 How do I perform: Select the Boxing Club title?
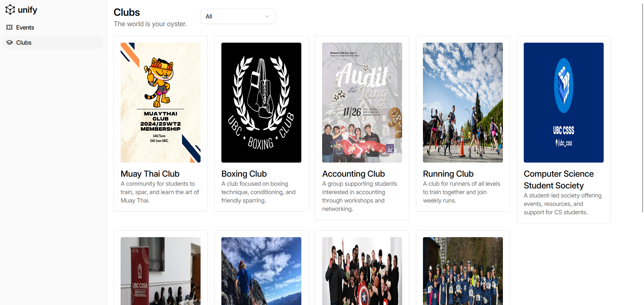coord(244,174)
